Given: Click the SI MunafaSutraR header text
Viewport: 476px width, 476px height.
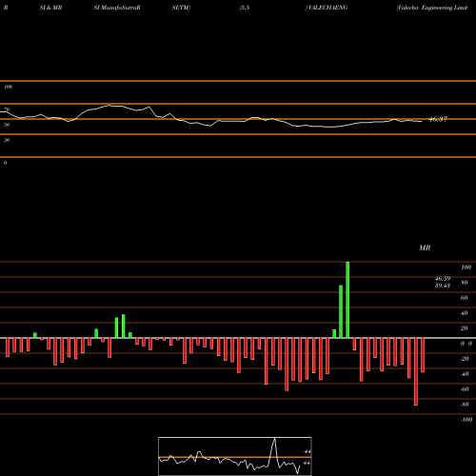Looking at the screenshot, I should (x=117, y=8).
